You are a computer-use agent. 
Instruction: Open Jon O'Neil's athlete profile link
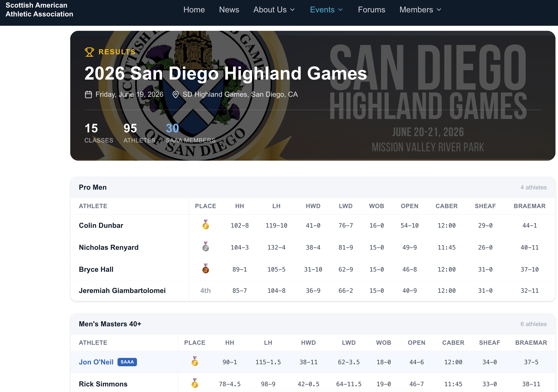click(x=96, y=362)
